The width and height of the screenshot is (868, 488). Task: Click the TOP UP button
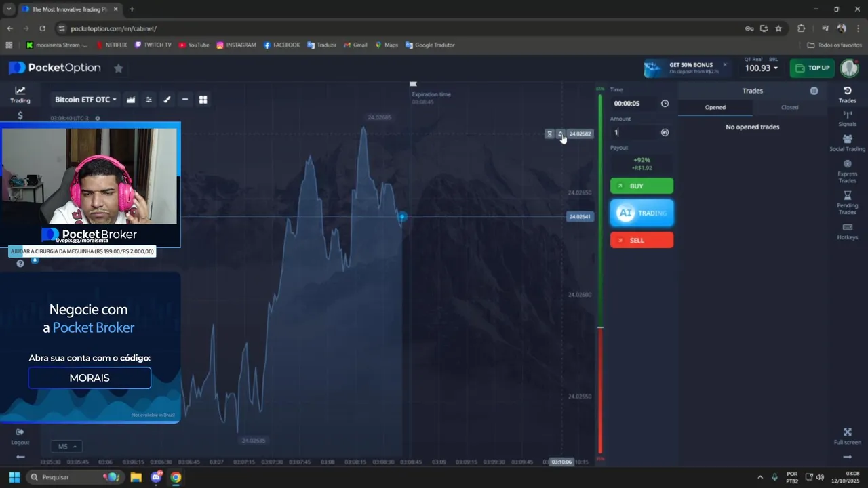point(812,68)
